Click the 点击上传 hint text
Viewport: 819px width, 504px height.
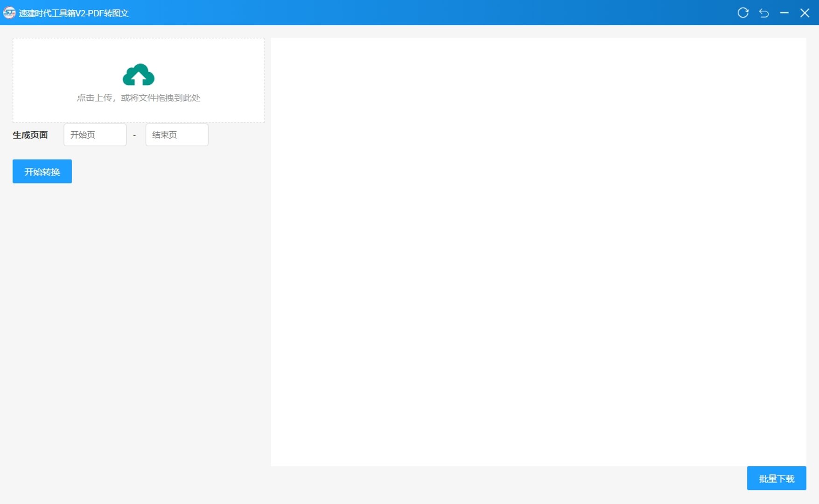click(x=138, y=98)
